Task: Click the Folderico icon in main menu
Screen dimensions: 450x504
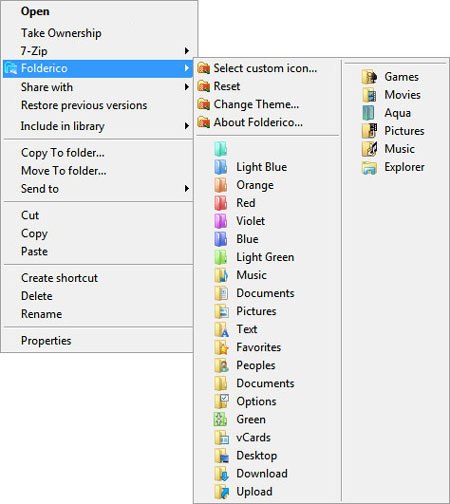Action: coord(11,69)
